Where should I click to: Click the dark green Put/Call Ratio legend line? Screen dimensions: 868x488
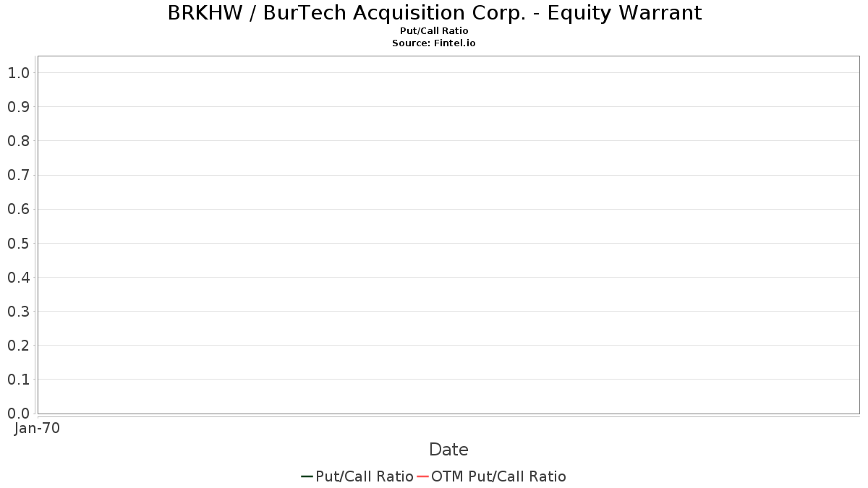(x=307, y=476)
